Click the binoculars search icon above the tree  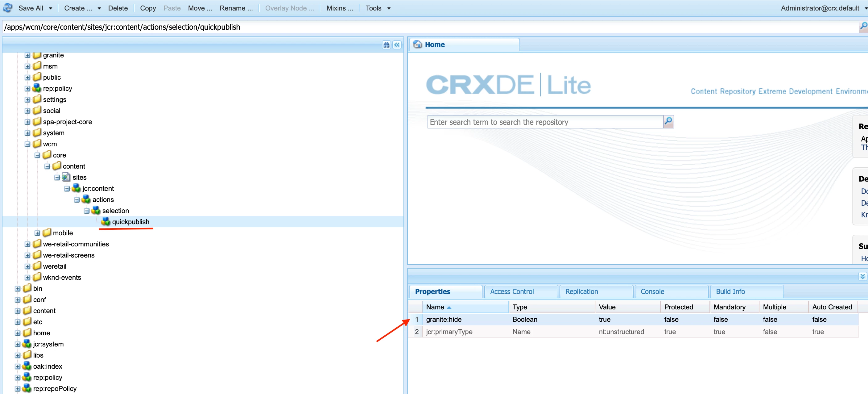386,44
